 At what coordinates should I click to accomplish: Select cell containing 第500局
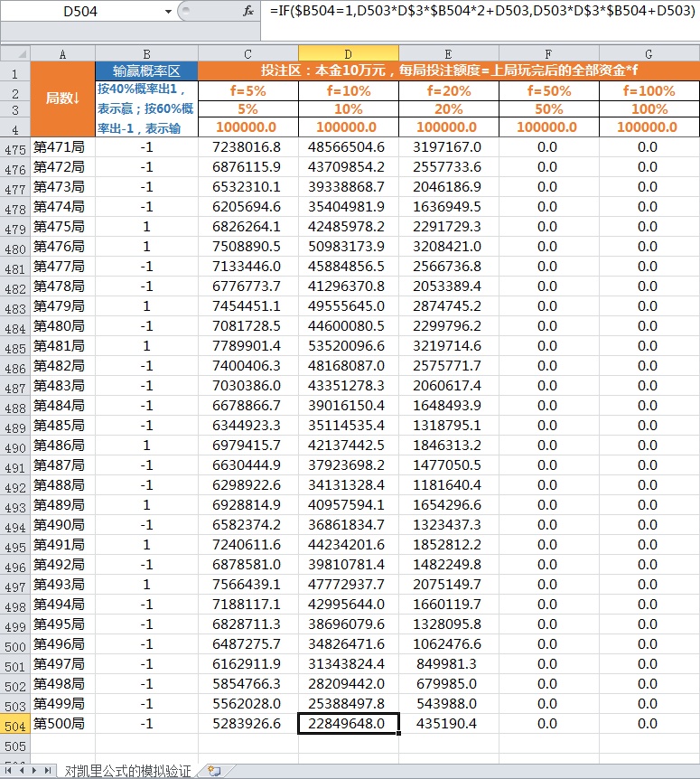point(62,724)
